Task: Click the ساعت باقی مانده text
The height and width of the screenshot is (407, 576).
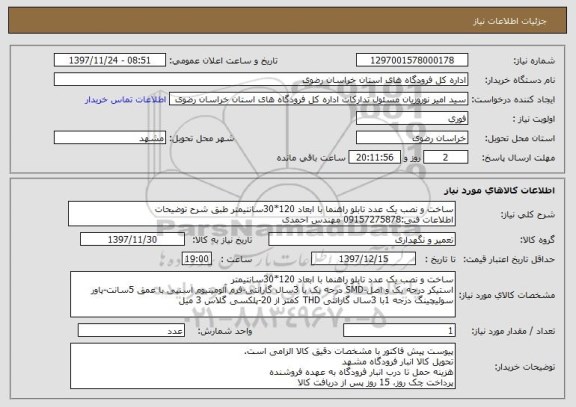Action: point(311,158)
